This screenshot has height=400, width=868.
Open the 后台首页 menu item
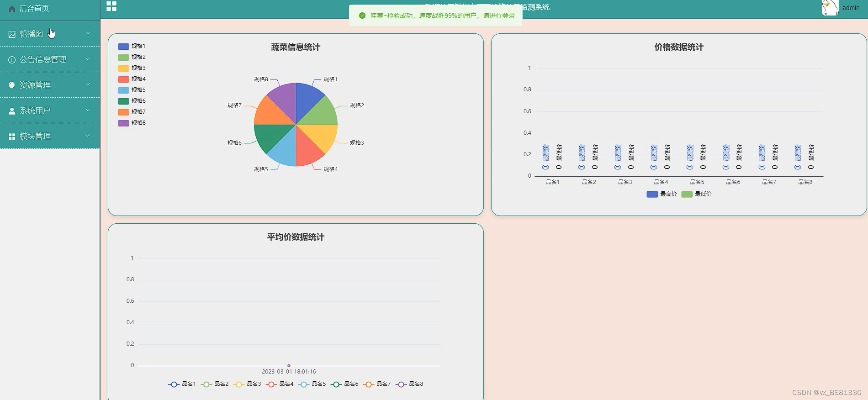(x=50, y=9)
